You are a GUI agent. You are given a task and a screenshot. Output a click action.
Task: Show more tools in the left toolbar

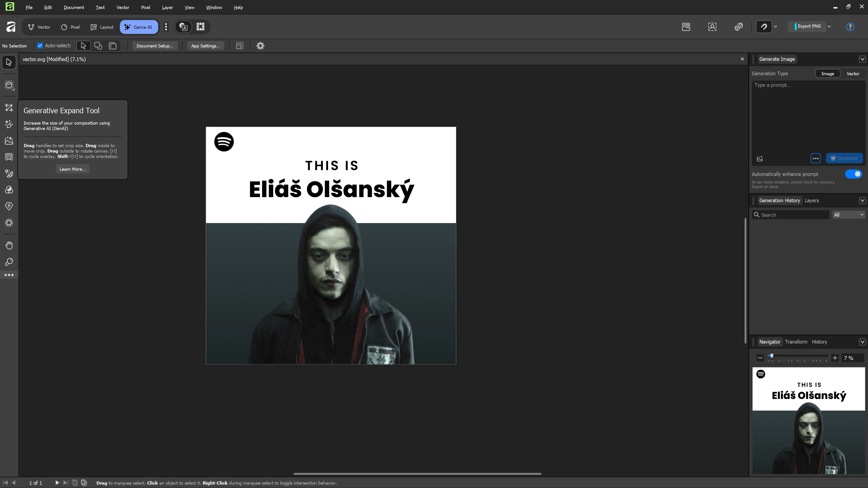pos(9,275)
